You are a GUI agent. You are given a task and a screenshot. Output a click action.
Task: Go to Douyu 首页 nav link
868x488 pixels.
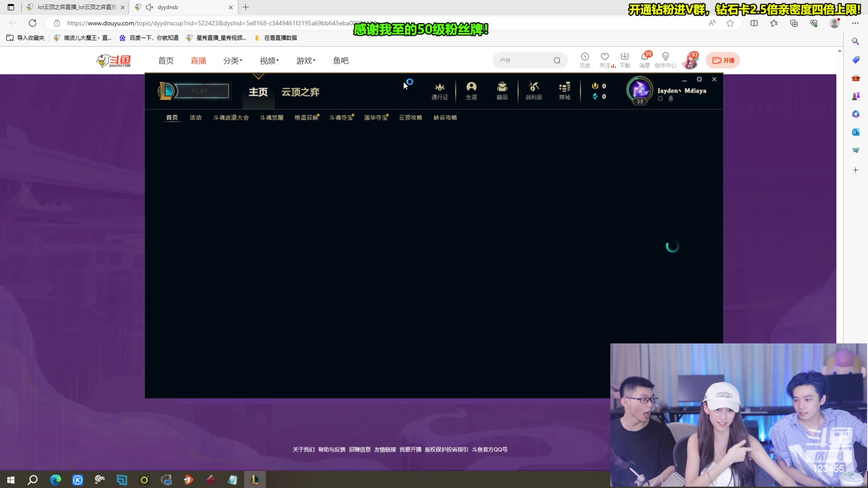point(166,61)
